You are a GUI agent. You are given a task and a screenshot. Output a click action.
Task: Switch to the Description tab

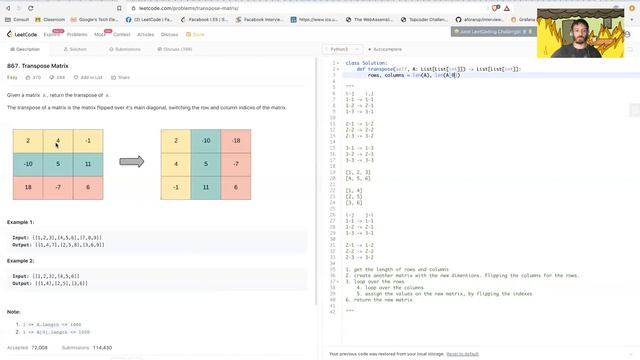coord(25,49)
